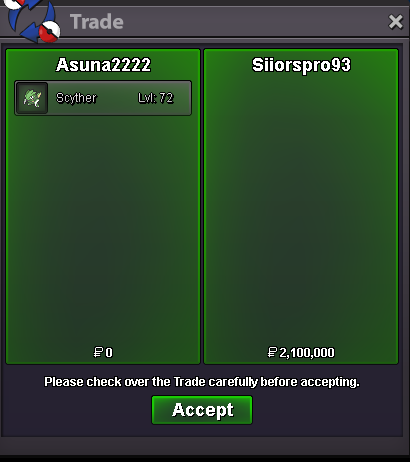Select the Scyther Lvl 72 trade entry

pyautogui.click(x=103, y=98)
